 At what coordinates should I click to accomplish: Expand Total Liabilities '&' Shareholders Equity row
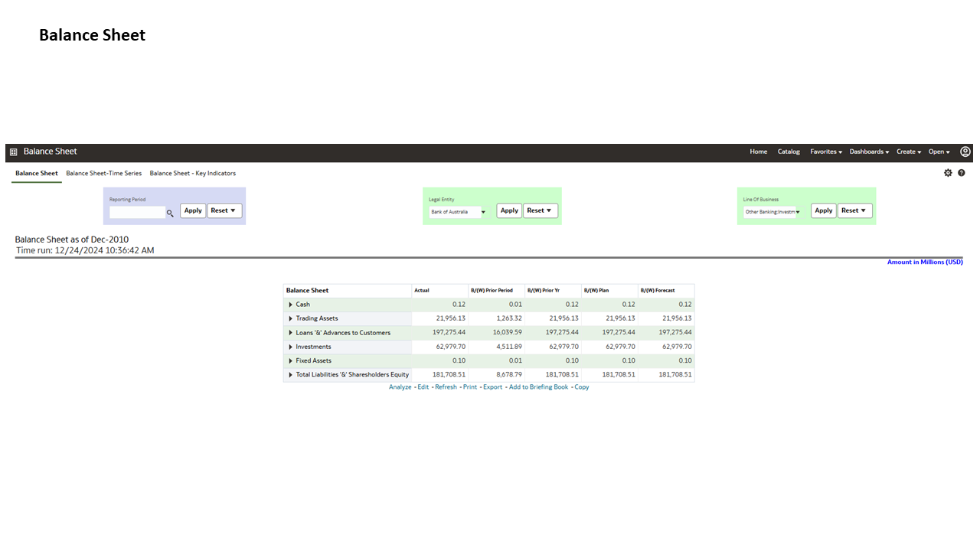pyautogui.click(x=291, y=375)
